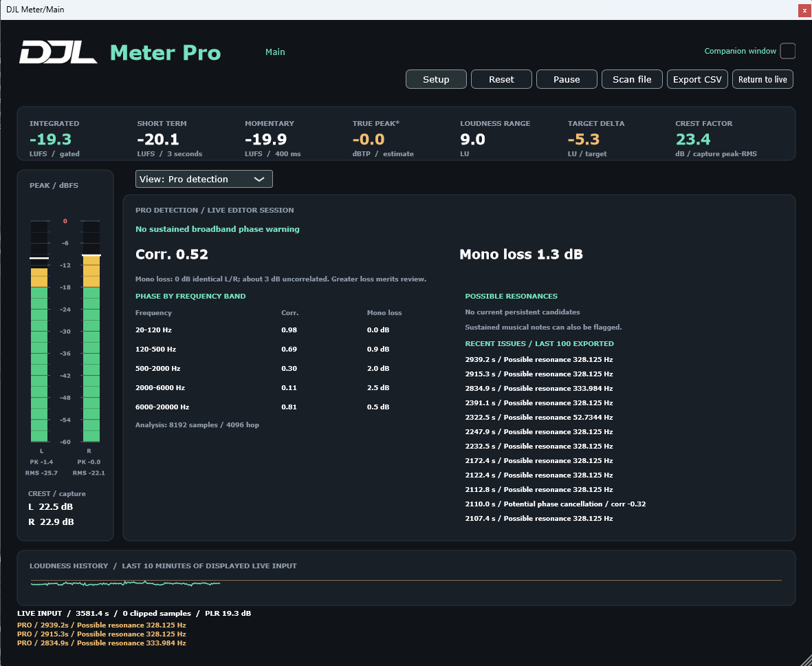Click the DJL logo
812x666 pixels.
click(x=58, y=52)
